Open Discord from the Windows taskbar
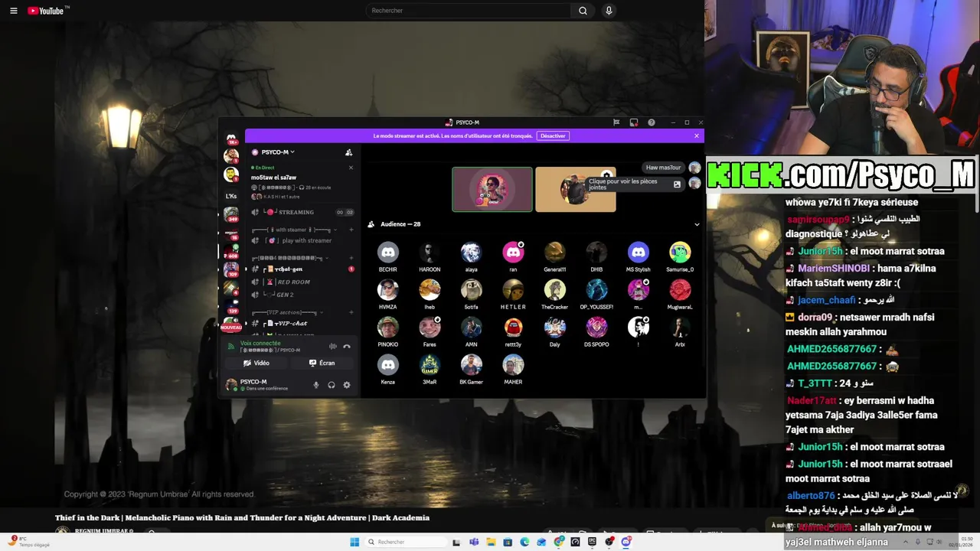The width and height of the screenshot is (980, 551). [x=626, y=542]
